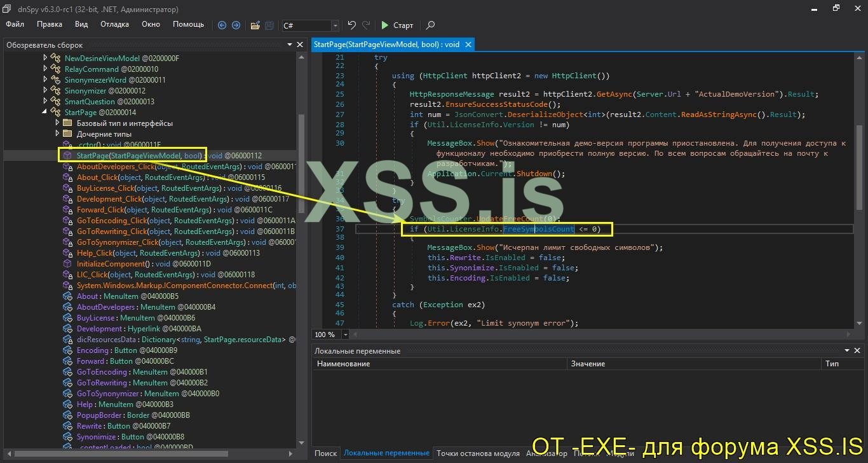Click the code editor horizontal scrollbar

[602, 335]
